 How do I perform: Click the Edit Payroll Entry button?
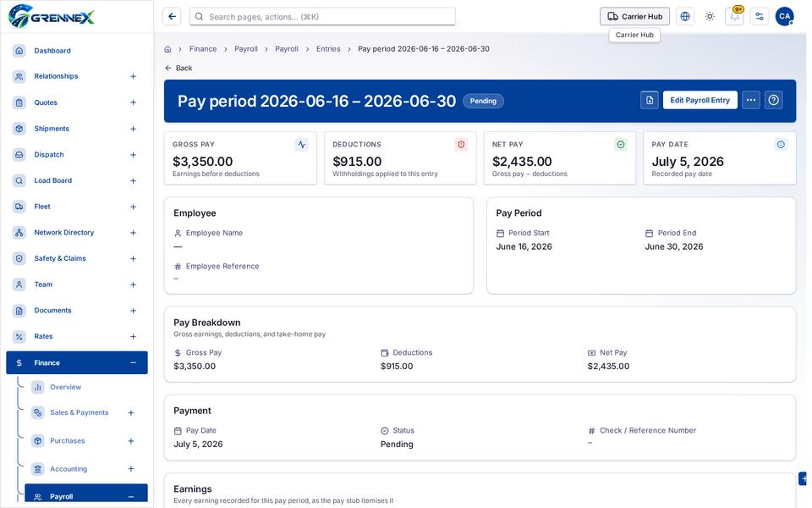pyautogui.click(x=700, y=101)
